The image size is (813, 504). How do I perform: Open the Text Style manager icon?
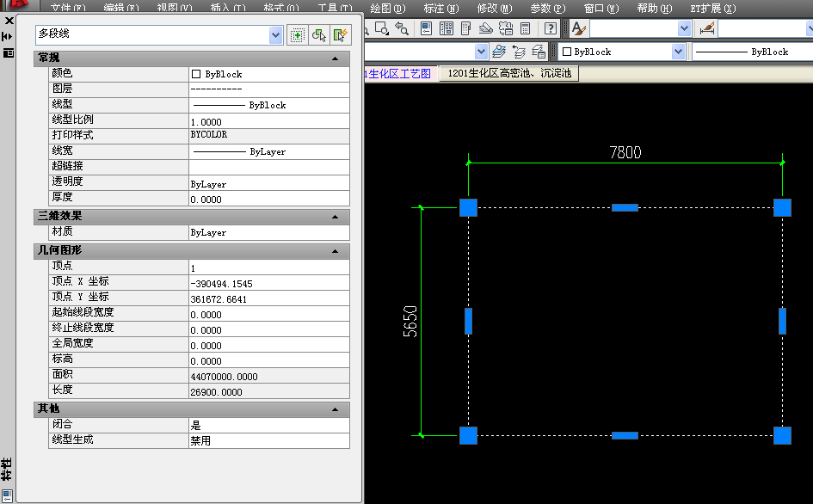579,28
